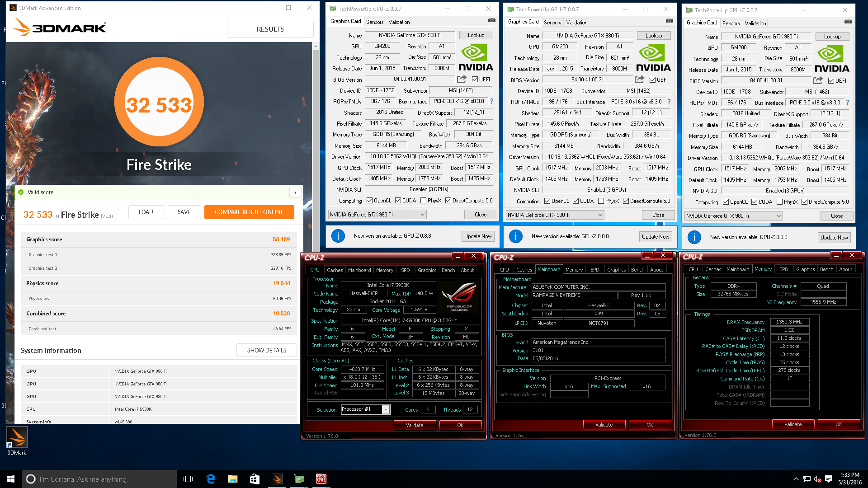868x488 pixels.
Task: Open GPU selector dropdown in first GPU-Z
Action: click(x=377, y=215)
